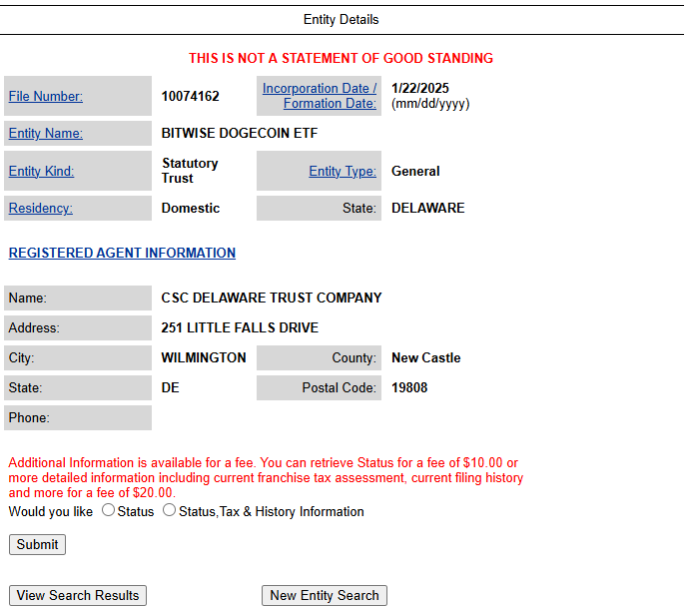700x607 pixels.
Task: Click the WILMINGTON city value
Action: pos(204,357)
